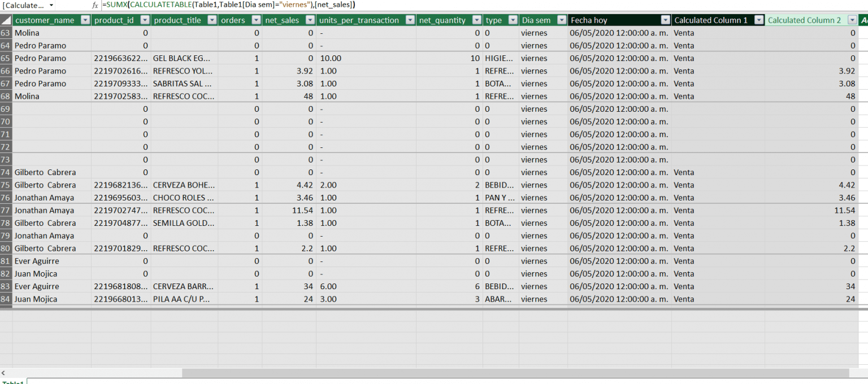This screenshot has height=384, width=868.
Task: Open the filter icon on the net_quantity column
Action: pyautogui.click(x=475, y=20)
